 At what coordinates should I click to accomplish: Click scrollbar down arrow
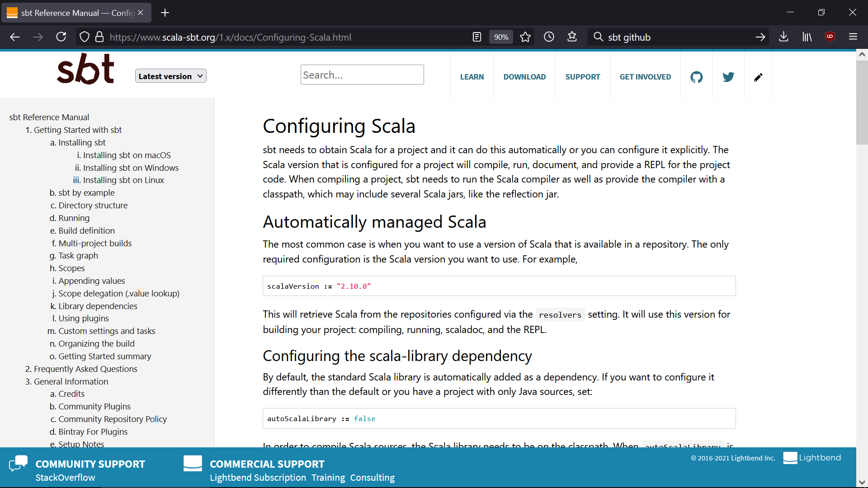point(862,482)
